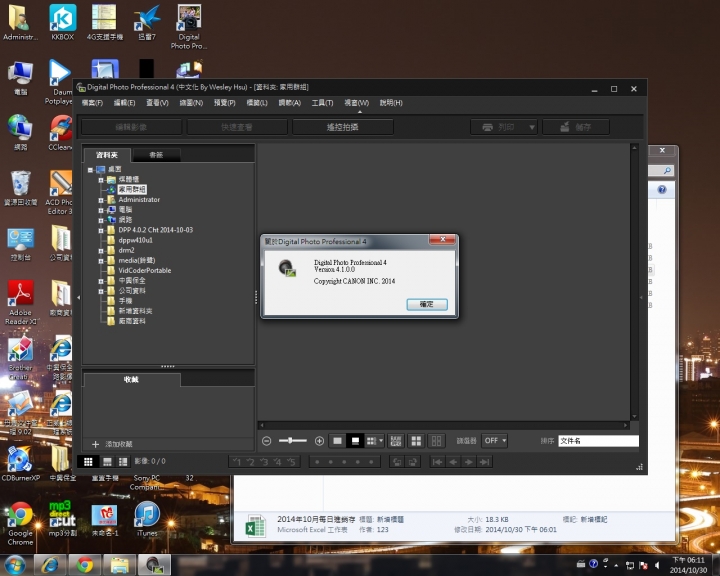The width and height of the screenshot is (720, 576).
Task: Switch to list detail view icon
Action: coord(123,461)
